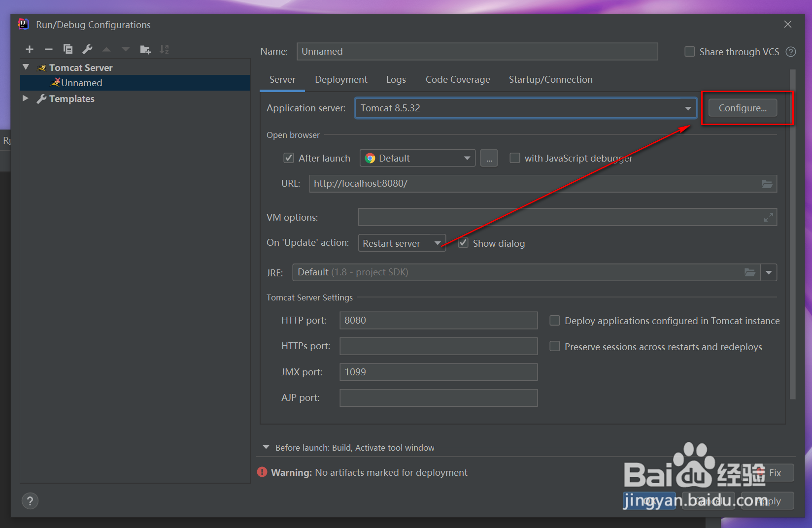The image size is (812, 528).
Task: Enable Deploy applications configured in Tomcat instance
Action: [x=555, y=321]
